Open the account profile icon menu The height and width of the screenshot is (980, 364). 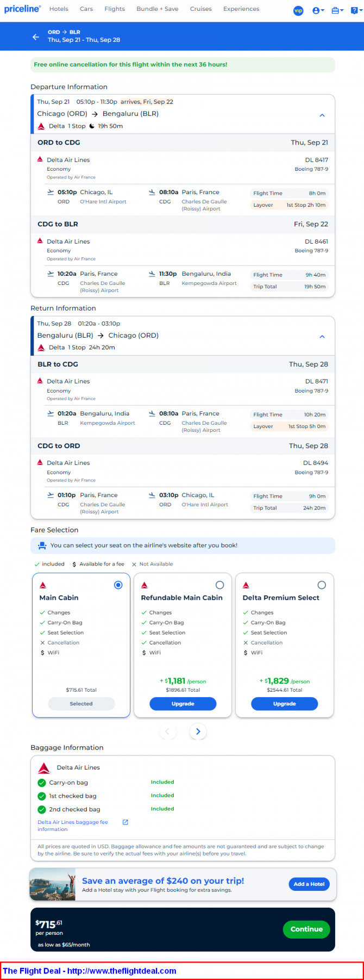click(318, 10)
